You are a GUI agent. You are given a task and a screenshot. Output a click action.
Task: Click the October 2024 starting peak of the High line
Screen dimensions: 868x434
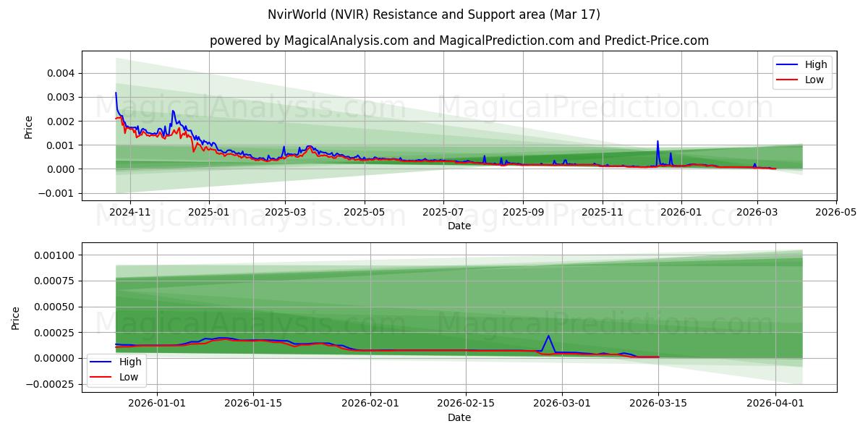click(x=116, y=93)
